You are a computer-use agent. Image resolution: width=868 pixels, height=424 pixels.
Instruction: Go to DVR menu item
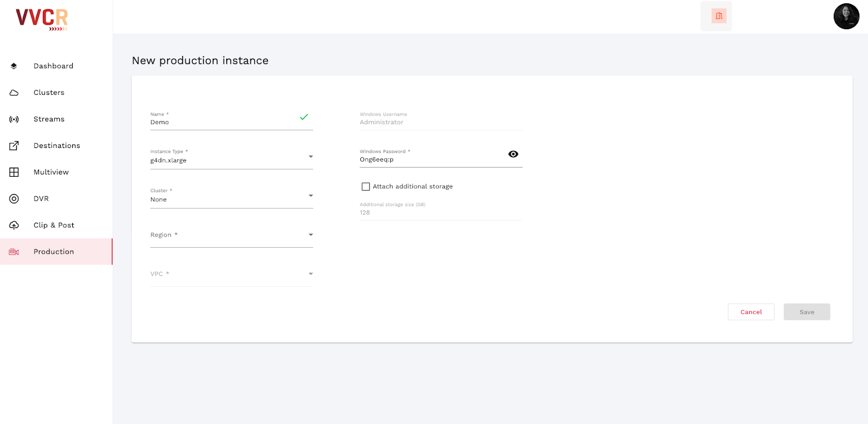(56, 199)
